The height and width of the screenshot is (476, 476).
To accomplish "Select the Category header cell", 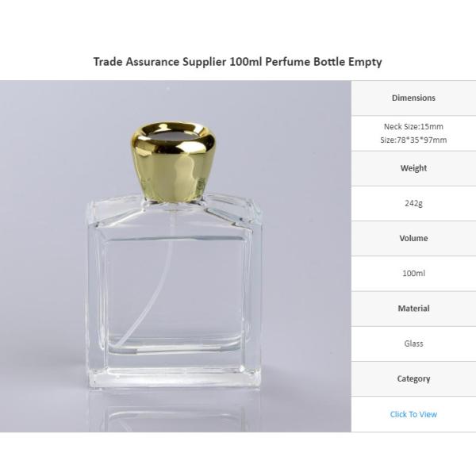I will pos(413,379).
